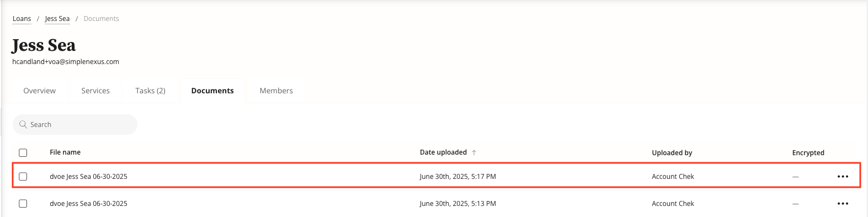Screen dimensions: 868x217
Task: Check the box for the 5:17 PM dvoe file
Action: [23, 177]
